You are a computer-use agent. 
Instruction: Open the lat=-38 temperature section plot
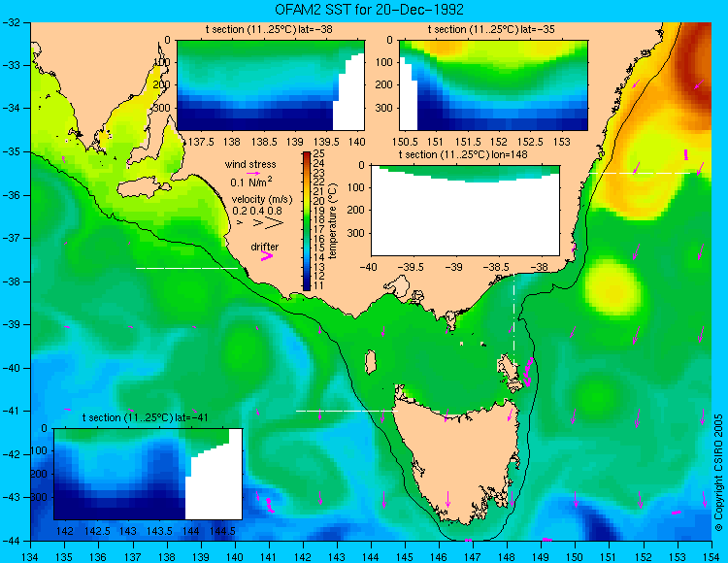[271, 85]
